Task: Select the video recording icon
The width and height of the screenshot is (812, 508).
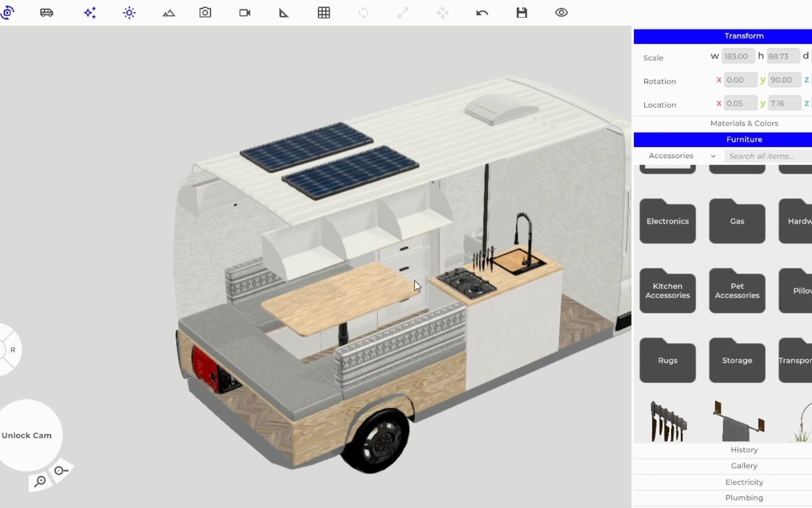Action: coord(244,13)
